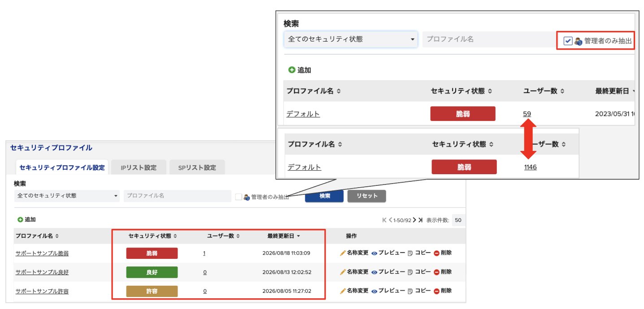This screenshot has width=644, height=309.
Task: Click the tan 許容 status badge
Action: coord(152,291)
